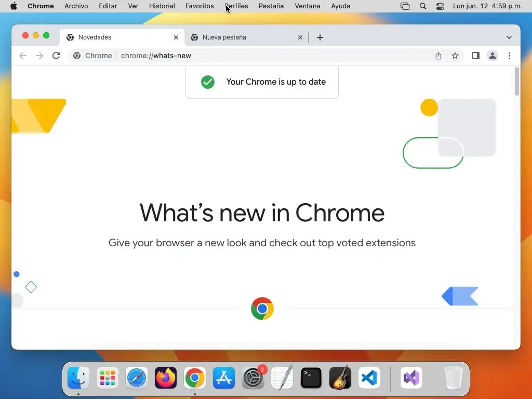Click the "What's new in Chrome" heading
532x399 pixels.
pyautogui.click(x=262, y=213)
